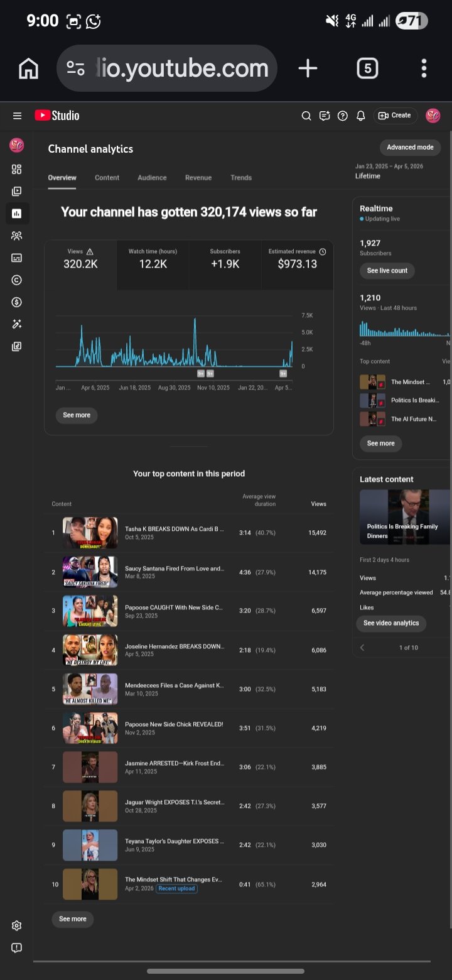Viewport: 452px width, 980px height.
Task: Go to previous latest content item
Action: click(362, 648)
